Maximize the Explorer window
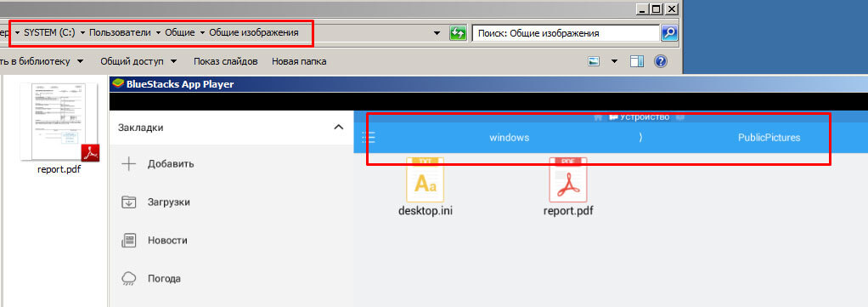 tap(656, 9)
